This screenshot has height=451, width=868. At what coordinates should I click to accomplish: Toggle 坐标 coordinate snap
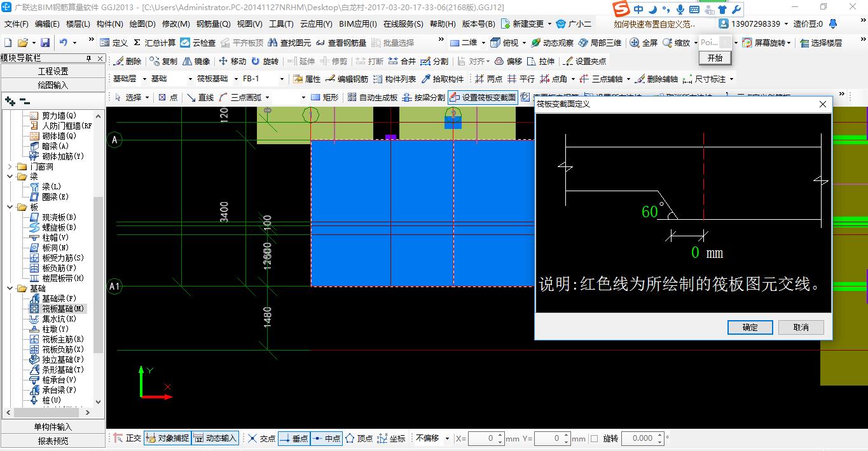[392, 438]
